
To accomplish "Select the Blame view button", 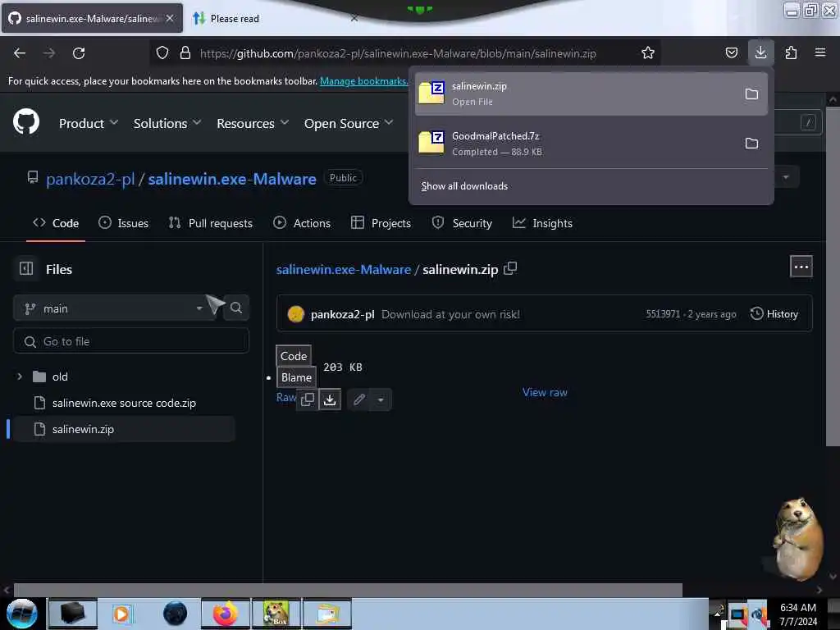I will coord(296,377).
